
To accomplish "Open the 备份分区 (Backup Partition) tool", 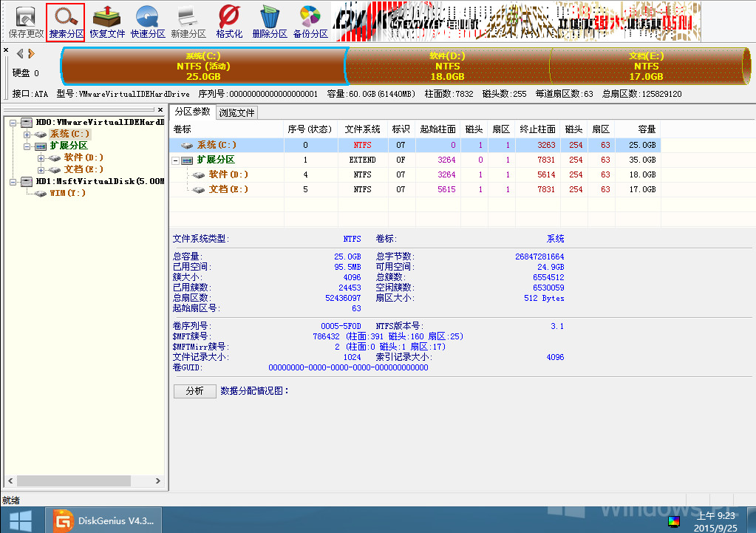I will click(310, 21).
